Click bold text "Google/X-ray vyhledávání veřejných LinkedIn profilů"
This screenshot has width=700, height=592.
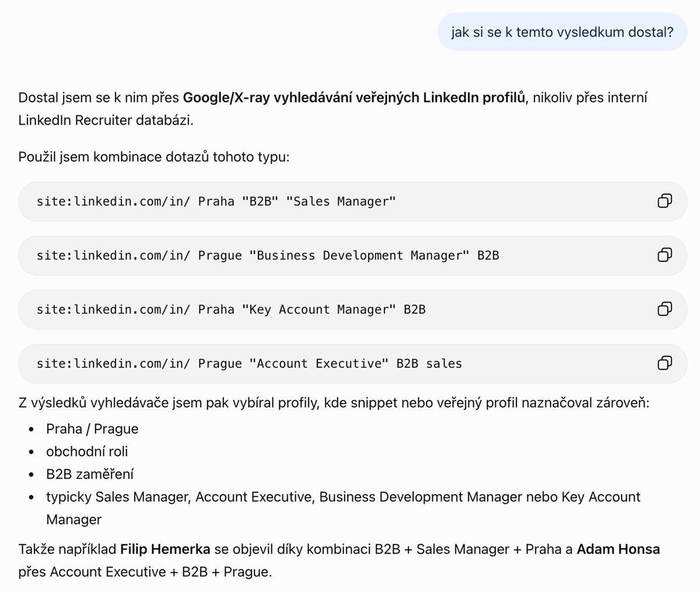(354, 97)
